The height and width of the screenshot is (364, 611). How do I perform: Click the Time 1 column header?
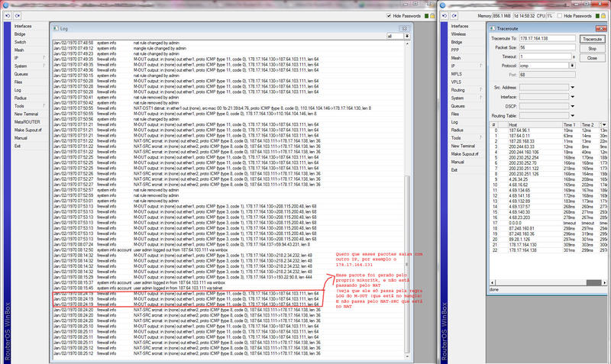(571, 124)
